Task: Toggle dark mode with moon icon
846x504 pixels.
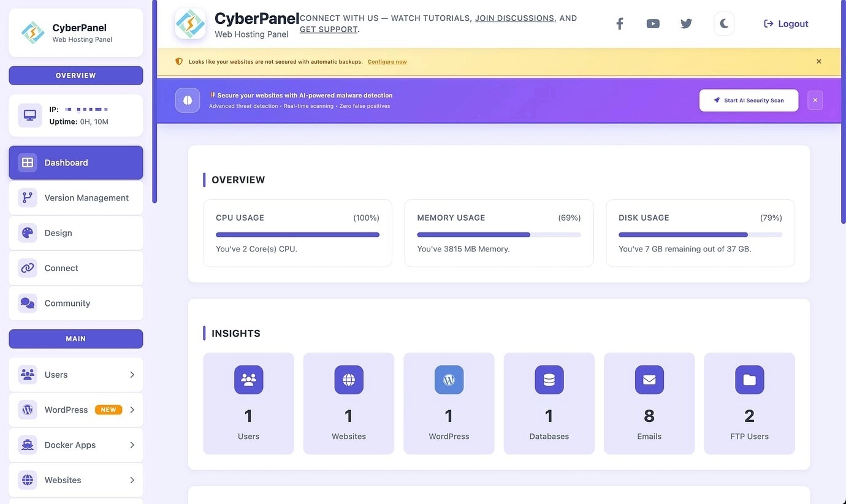Action: 724,24
